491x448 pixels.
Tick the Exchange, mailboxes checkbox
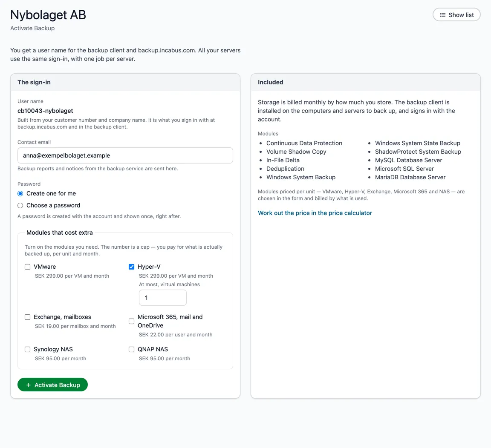click(28, 317)
